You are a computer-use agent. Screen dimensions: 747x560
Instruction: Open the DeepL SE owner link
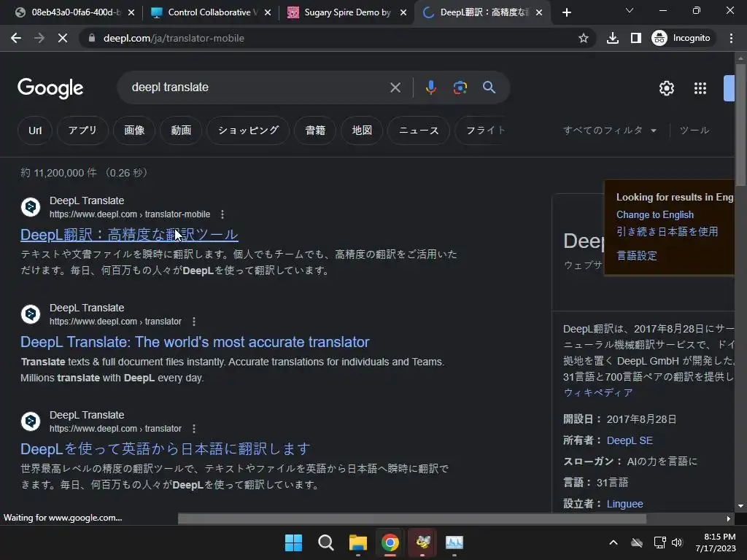(x=630, y=440)
